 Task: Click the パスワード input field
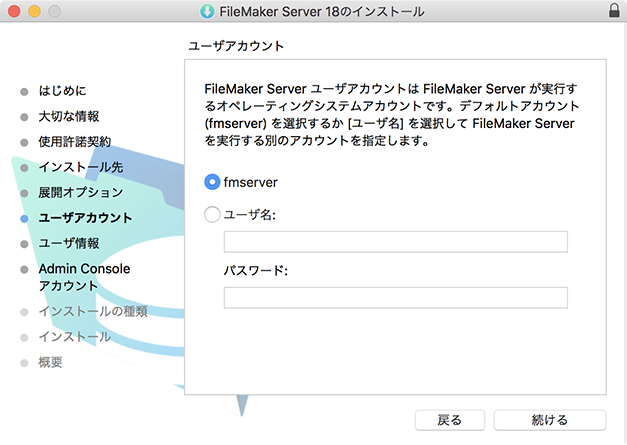click(395, 297)
